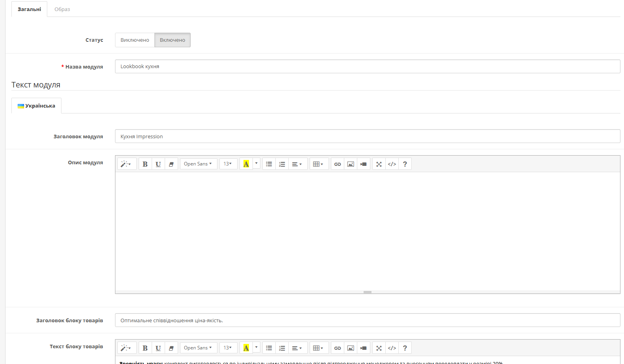Toggle underline in Опис модуля editor
Viewport: 624px width, 364px height.
pos(158,164)
